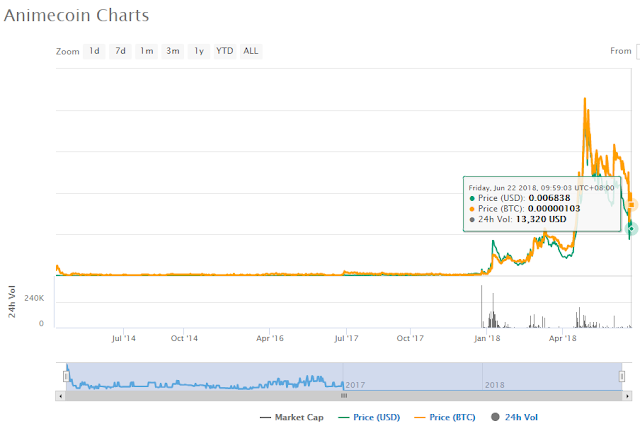
Task: Click the Jul '17 axis label
Action: [x=347, y=338]
